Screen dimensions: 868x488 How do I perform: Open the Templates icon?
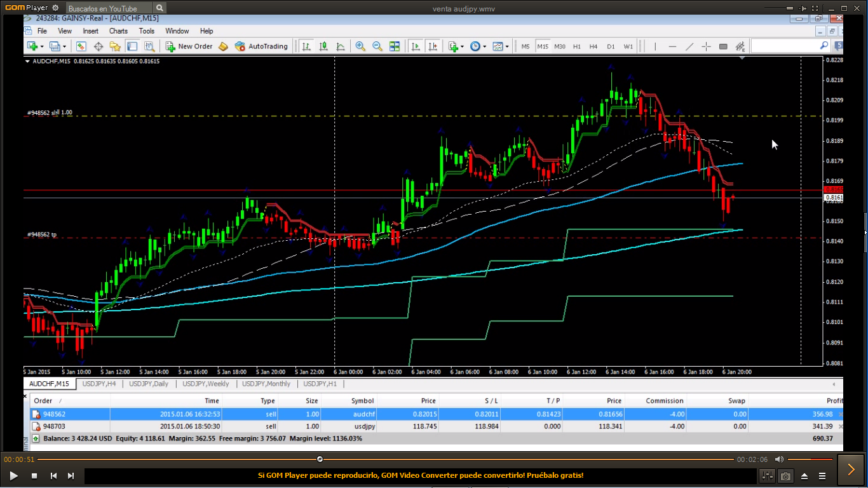[498, 46]
